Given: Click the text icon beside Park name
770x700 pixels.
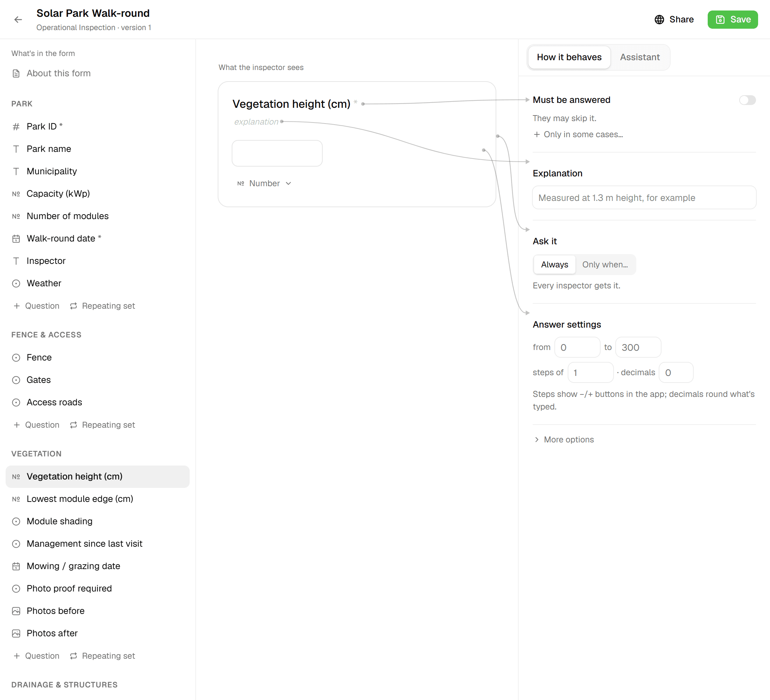Looking at the screenshot, I should coord(16,149).
